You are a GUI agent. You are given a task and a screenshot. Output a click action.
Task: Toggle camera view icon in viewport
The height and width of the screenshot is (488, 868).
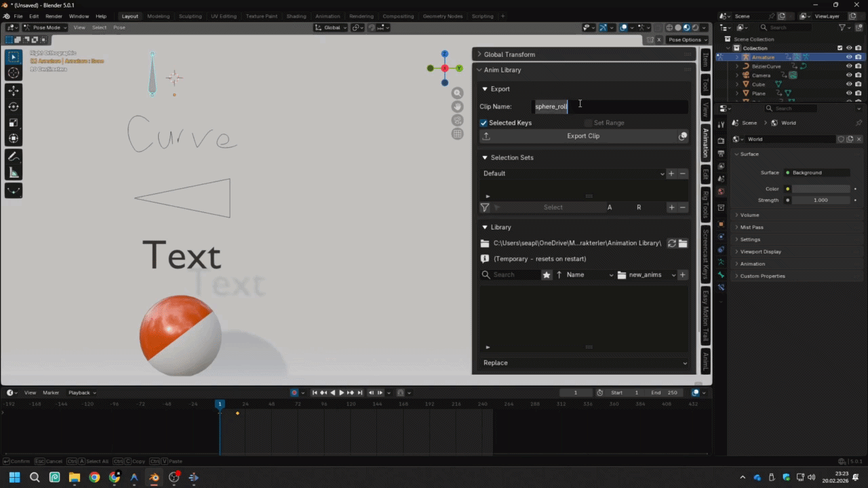[458, 121]
